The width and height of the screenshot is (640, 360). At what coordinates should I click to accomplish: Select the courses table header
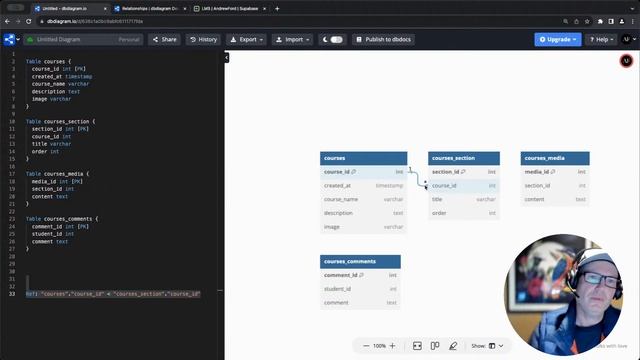tap(363, 158)
